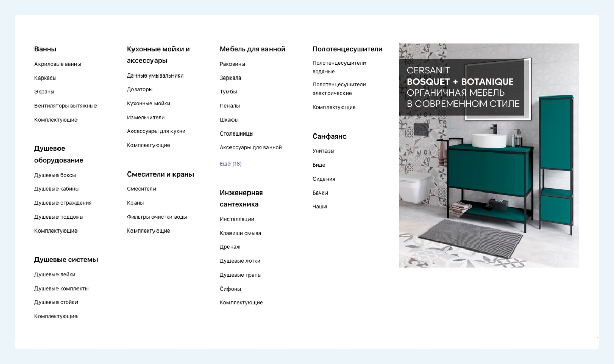
Task: Select the "Каркасы" link
Action: (x=45, y=78)
